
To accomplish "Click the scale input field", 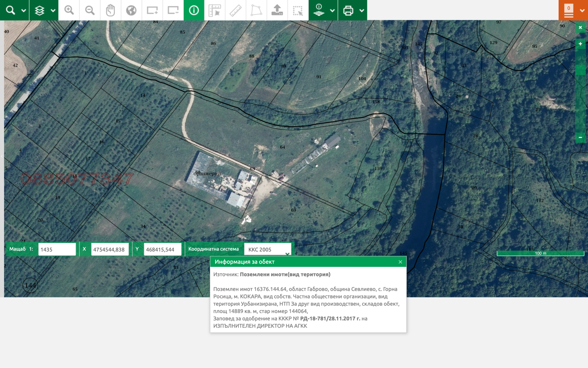I will click(x=57, y=249).
